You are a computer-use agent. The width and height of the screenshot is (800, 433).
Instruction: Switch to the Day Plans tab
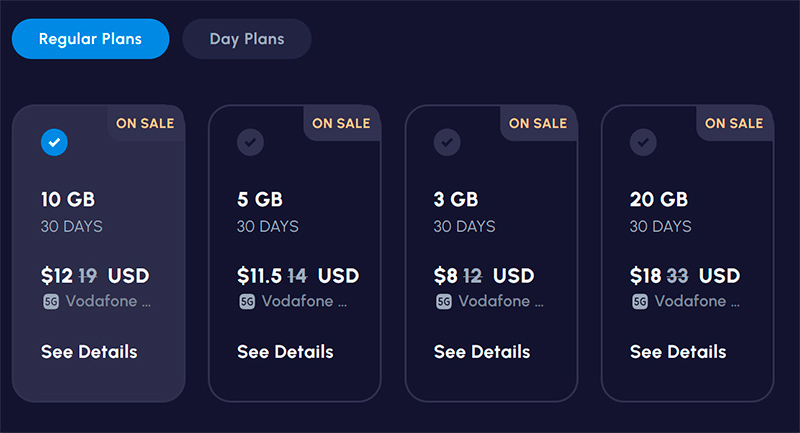coord(247,39)
